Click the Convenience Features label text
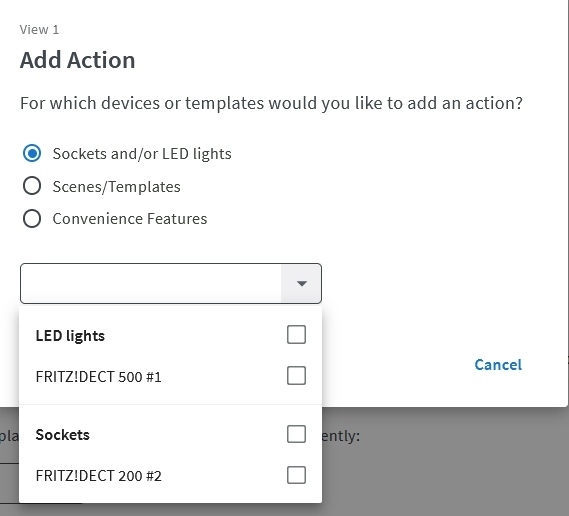569x516 pixels. tap(130, 219)
